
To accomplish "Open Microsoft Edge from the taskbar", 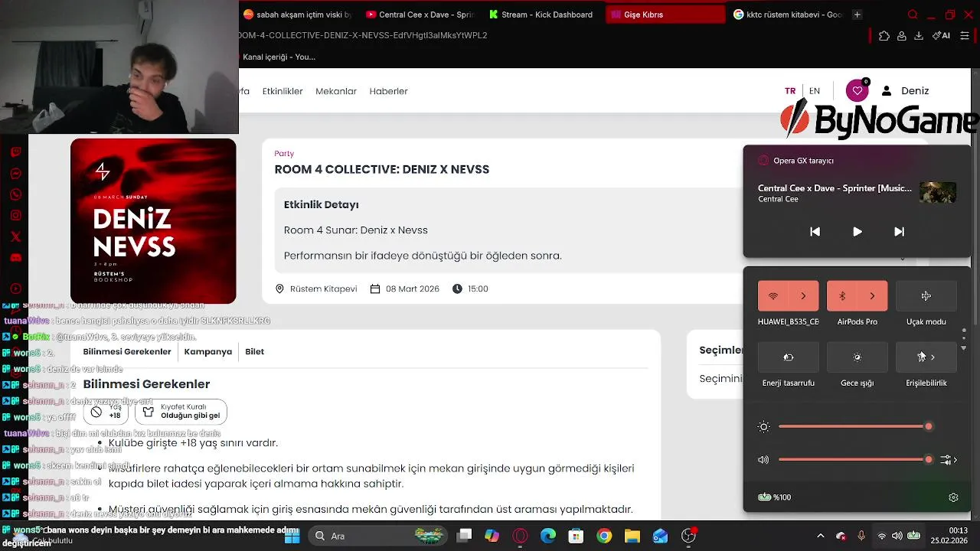I will coord(548,536).
